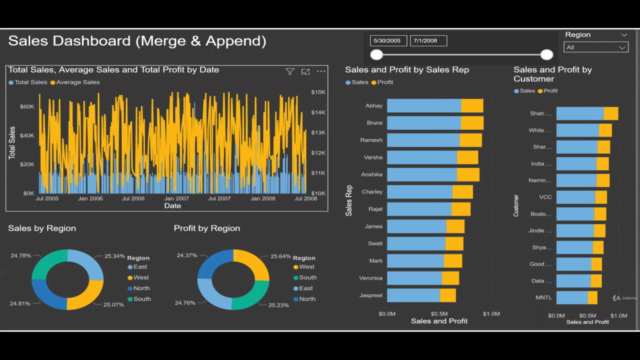Select East in Profit by Region legend

click(303, 288)
